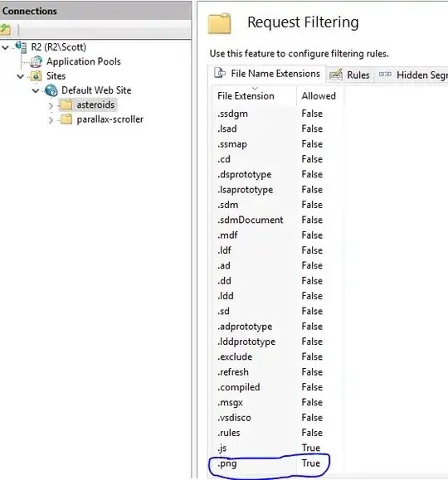Select the .dd extension row
The image size is (448, 480).
point(277,281)
